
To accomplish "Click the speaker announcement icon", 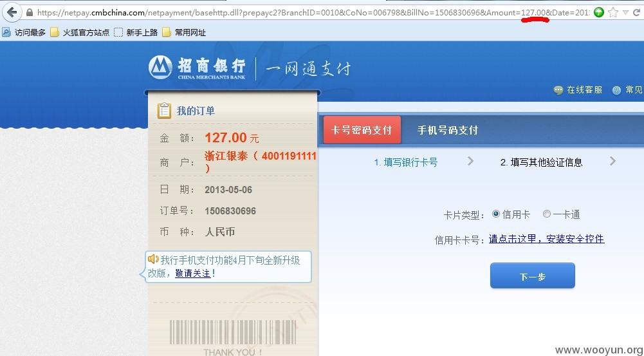I will (x=153, y=259).
